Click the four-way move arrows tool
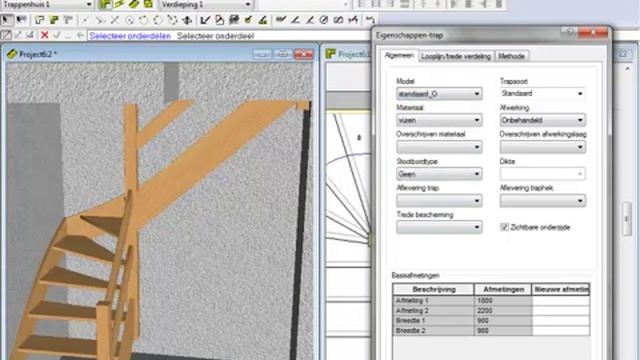 (x=187, y=20)
